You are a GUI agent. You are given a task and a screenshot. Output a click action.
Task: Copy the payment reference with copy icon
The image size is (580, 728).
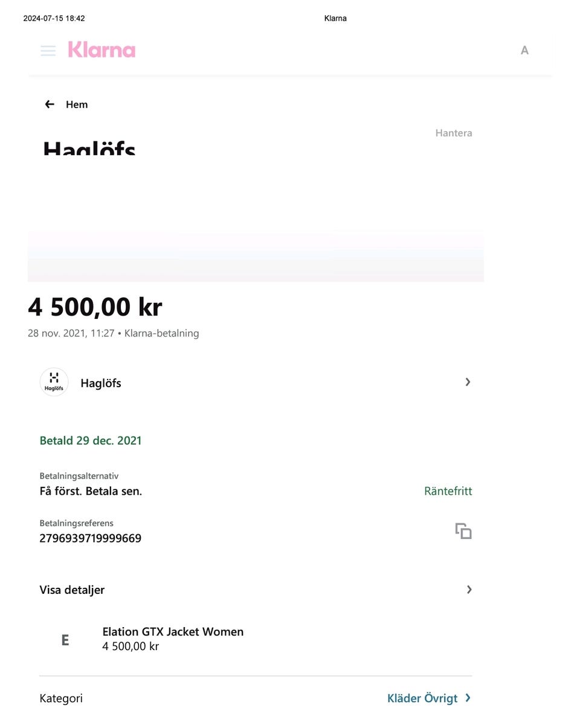(x=463, y=531)
